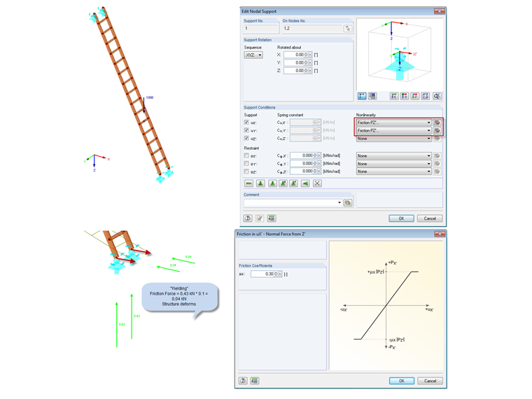Click the On Nodes No. field
Image resolution: width=532 pixels, height=399 pixels.
(x=312, y=29)
